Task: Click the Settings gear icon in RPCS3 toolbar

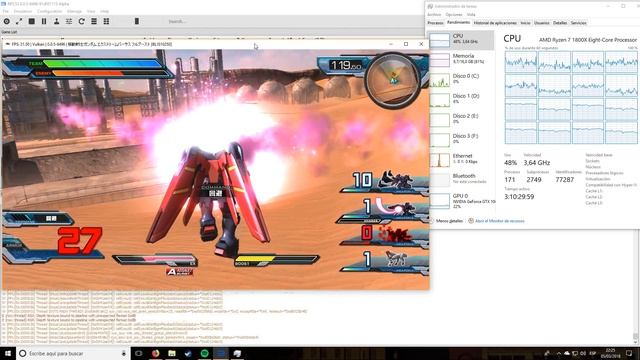Action: (x=7, y=21)
